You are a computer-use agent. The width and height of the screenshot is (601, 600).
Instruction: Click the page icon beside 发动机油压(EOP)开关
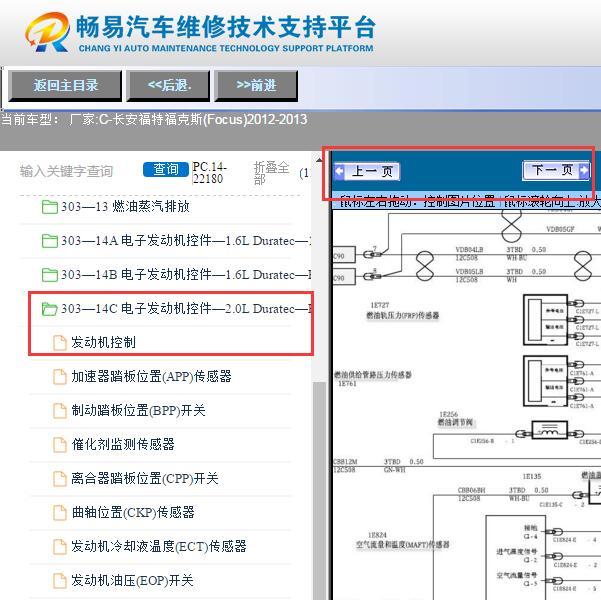(x=59, y=580)
